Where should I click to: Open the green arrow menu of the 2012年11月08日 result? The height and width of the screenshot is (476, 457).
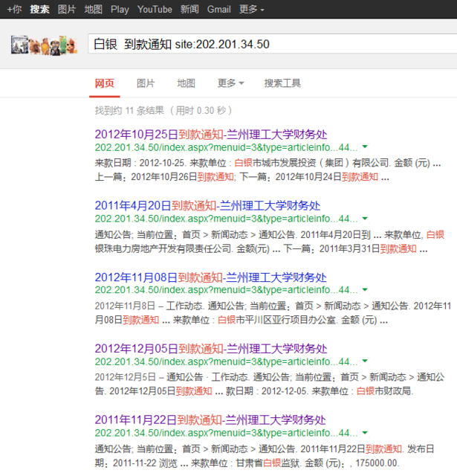point(364,290)
